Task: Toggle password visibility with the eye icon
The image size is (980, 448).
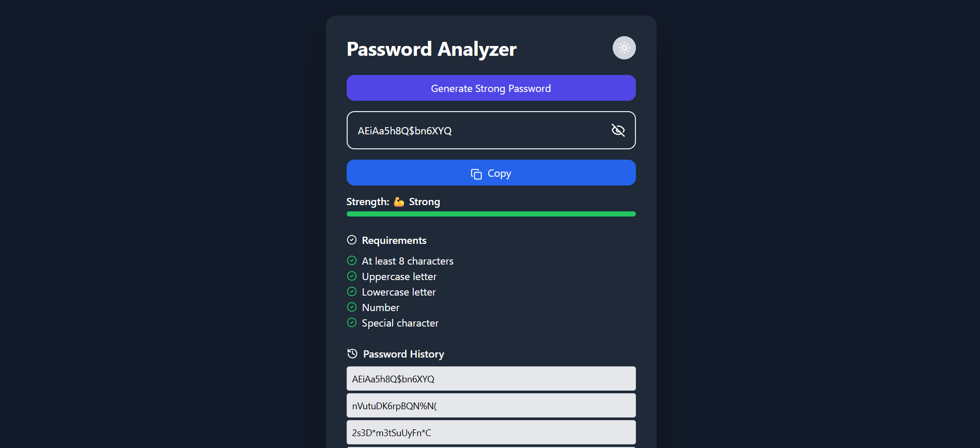Action: pyautogui.click(x=618, y=130)
